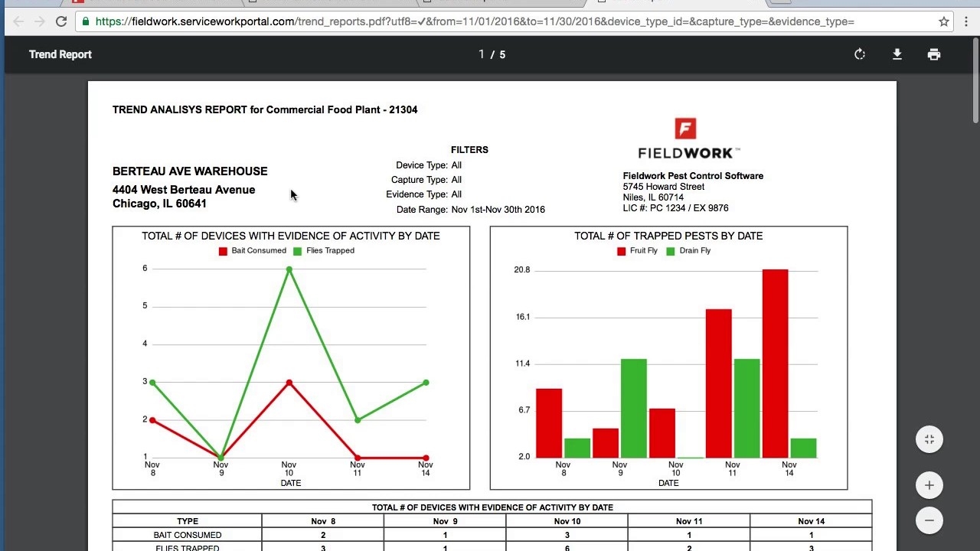Click 'Niles, IL 60714' text
This screenshot has height=551, width=980.
(653, 197)
